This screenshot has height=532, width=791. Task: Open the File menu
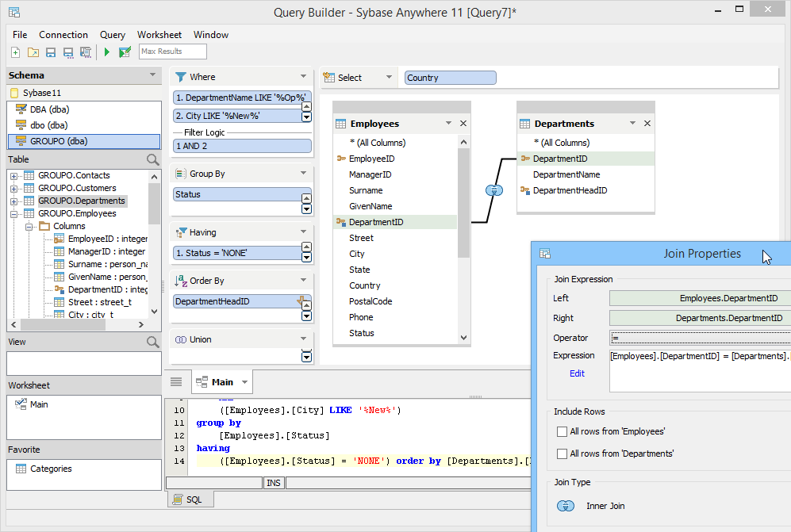[x=20, y=35]
